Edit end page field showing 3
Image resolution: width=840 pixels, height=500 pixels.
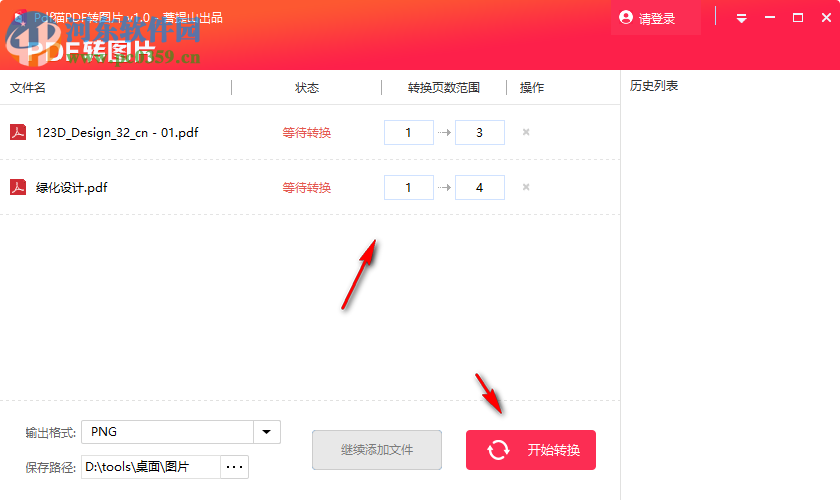click(479, 132)
